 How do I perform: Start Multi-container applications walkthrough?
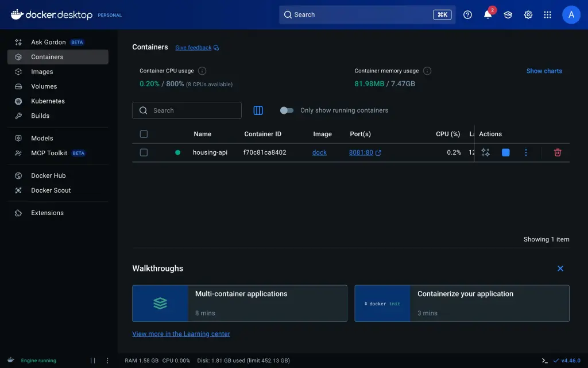pyautogui.click(x=239, y=304)
